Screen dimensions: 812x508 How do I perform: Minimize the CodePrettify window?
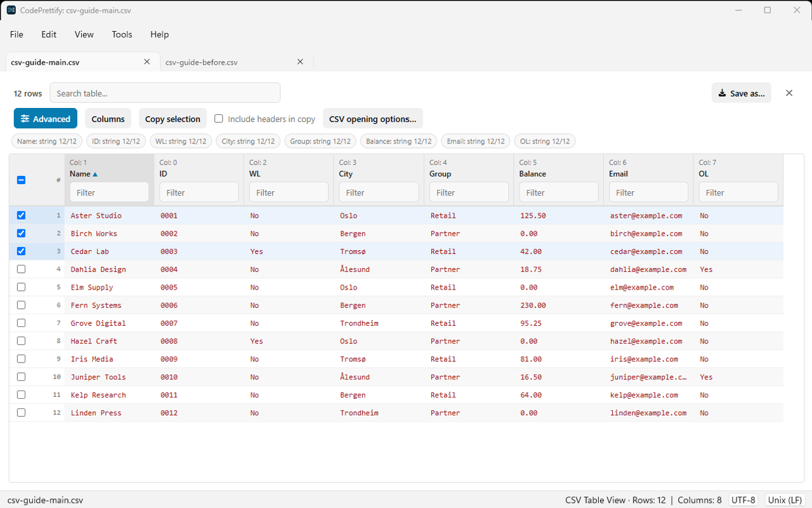tap(738, 10)
